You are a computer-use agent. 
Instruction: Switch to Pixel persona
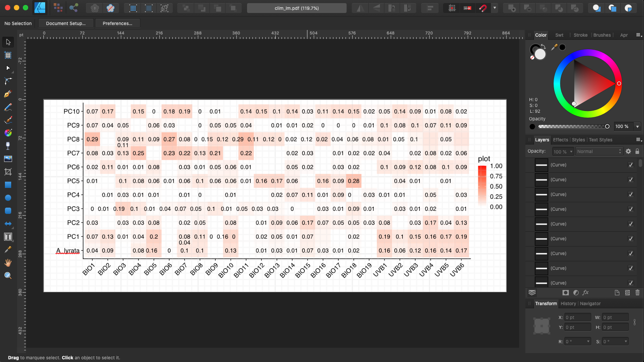58,8
